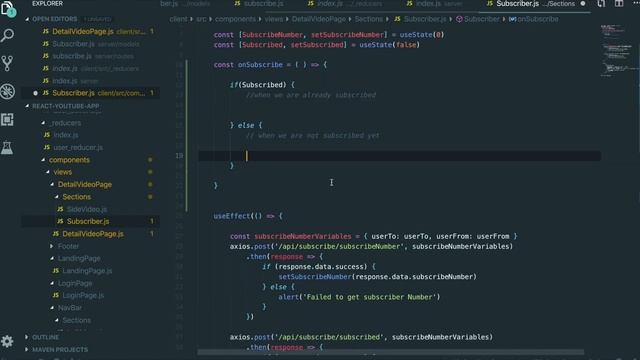640x360 pixels.
Task: Place cursor on highlighted line 19
Action: (x=399, y=156)
